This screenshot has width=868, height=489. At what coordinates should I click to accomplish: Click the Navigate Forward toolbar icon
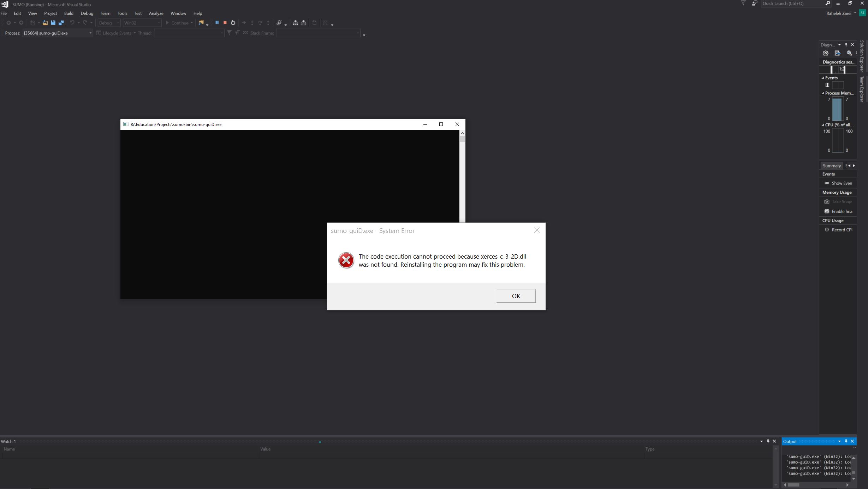[x=21, y=23]
